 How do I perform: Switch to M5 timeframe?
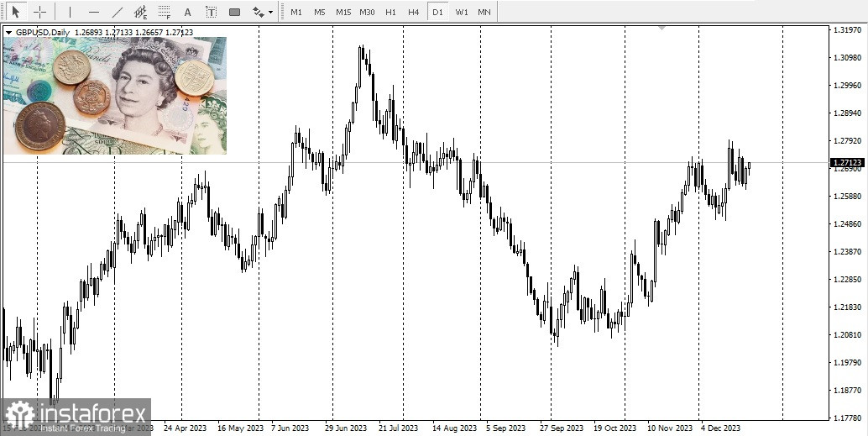click(319, 12)
